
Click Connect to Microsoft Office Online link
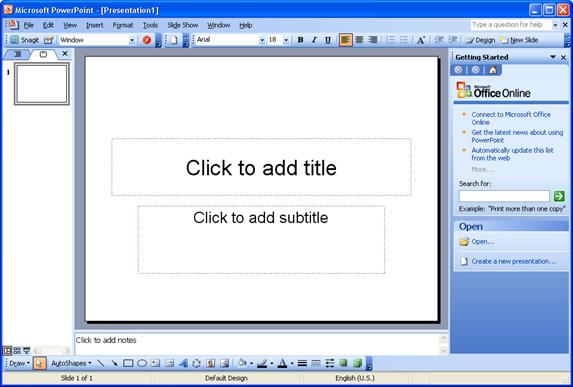pyautogui.click(x=511, y=118)
